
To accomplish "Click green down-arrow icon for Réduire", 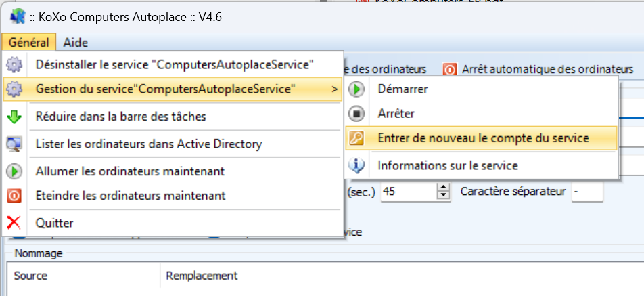I will [x=14, y=117].
